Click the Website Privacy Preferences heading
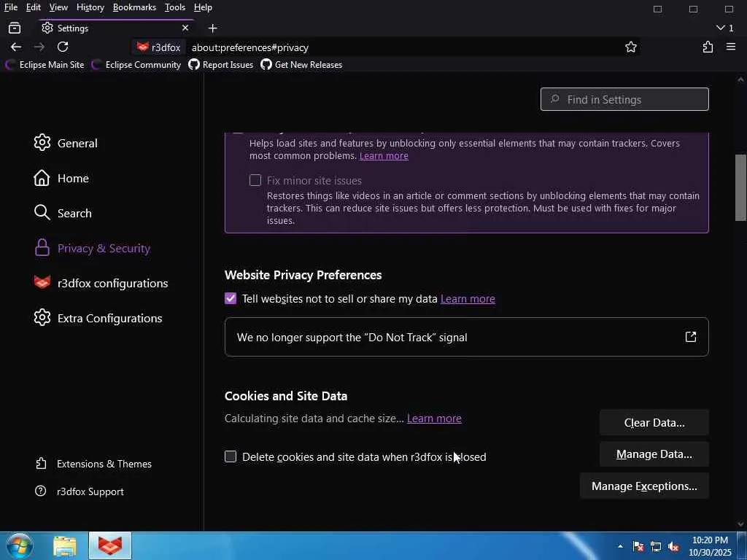 (303, 275)
